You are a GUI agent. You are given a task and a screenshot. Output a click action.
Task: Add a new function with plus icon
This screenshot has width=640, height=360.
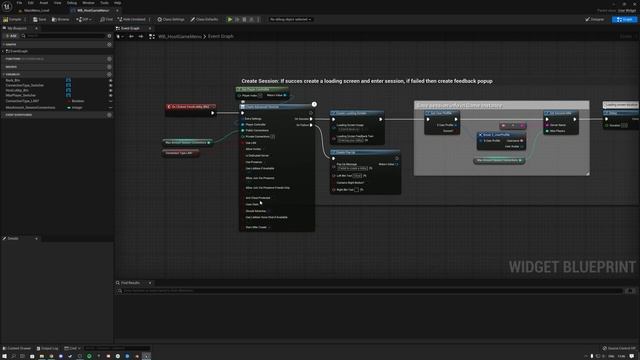pos(109,59)
